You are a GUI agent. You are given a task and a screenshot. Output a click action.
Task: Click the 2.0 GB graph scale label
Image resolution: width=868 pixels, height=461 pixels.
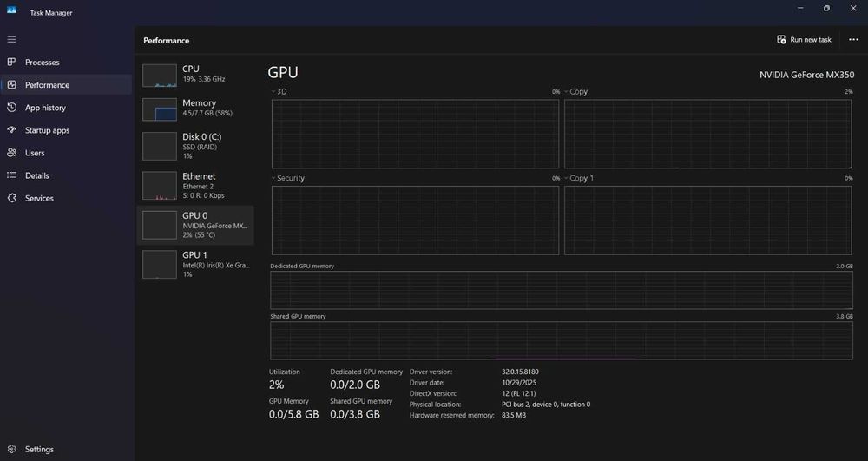(x=845, y=267)
